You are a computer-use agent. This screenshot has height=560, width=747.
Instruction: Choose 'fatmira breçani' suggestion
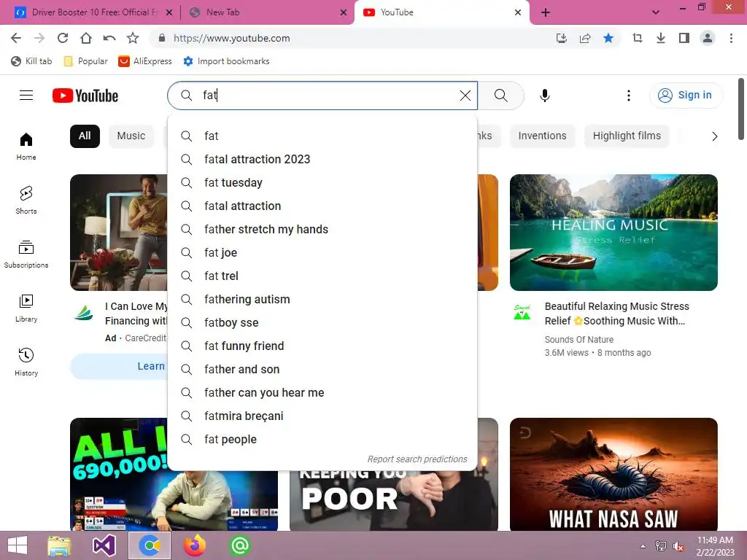322,416
